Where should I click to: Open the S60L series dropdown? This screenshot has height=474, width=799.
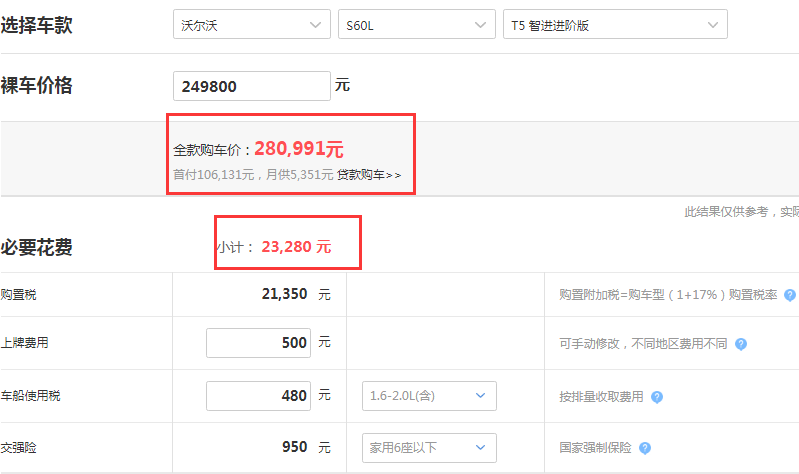pyautogui.click(x=417, y=24)
